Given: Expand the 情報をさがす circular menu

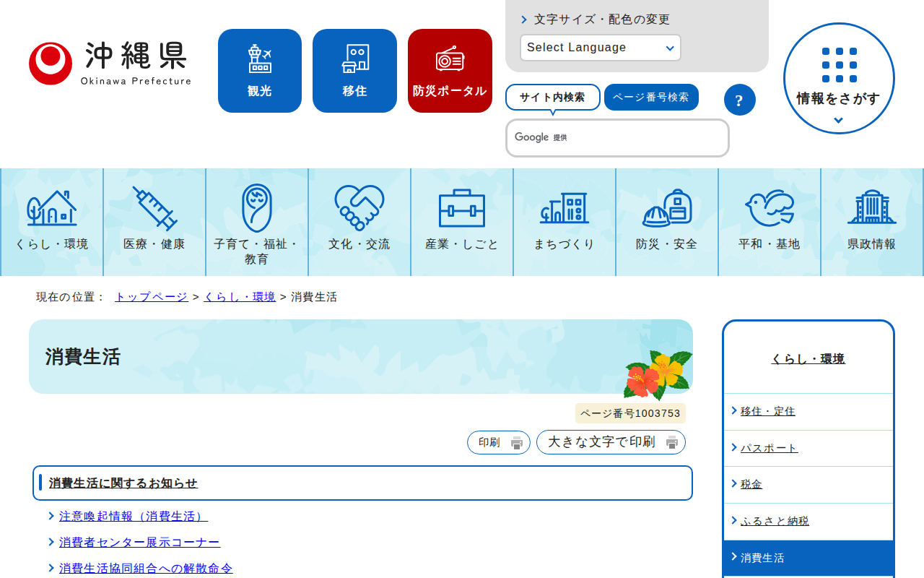Looking at the screenshot, I should (x=839, y=79).
